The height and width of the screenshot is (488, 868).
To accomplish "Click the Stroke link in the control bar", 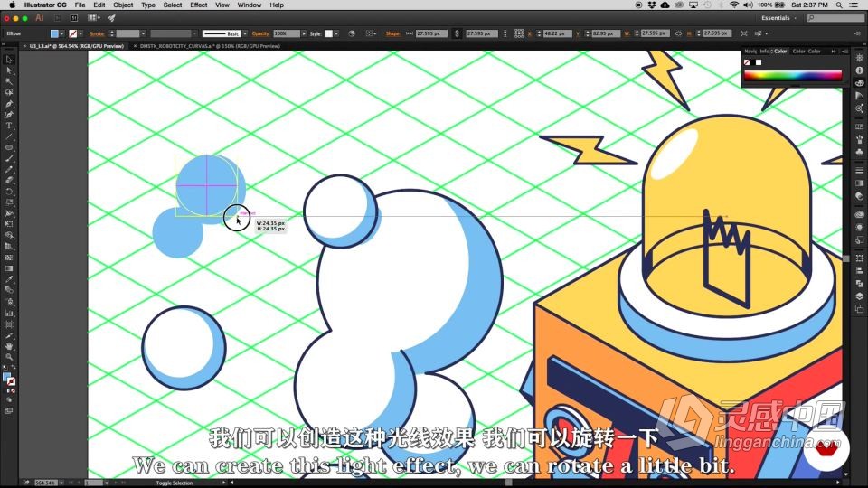I will pos(97,33).
